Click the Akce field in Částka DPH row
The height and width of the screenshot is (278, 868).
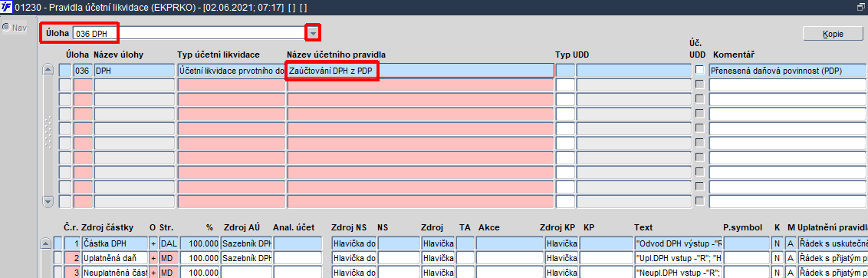pos(508,243)
